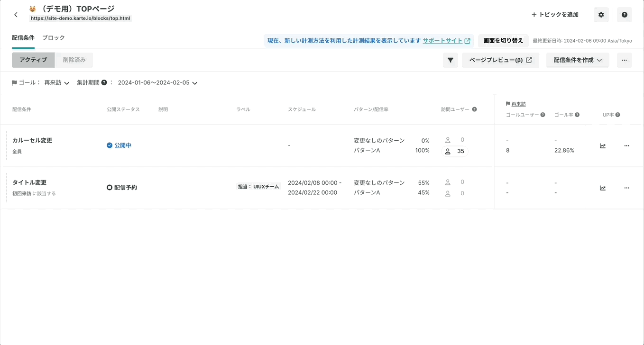Click the external link icon after サポートサイト

(x=467, y=41)
